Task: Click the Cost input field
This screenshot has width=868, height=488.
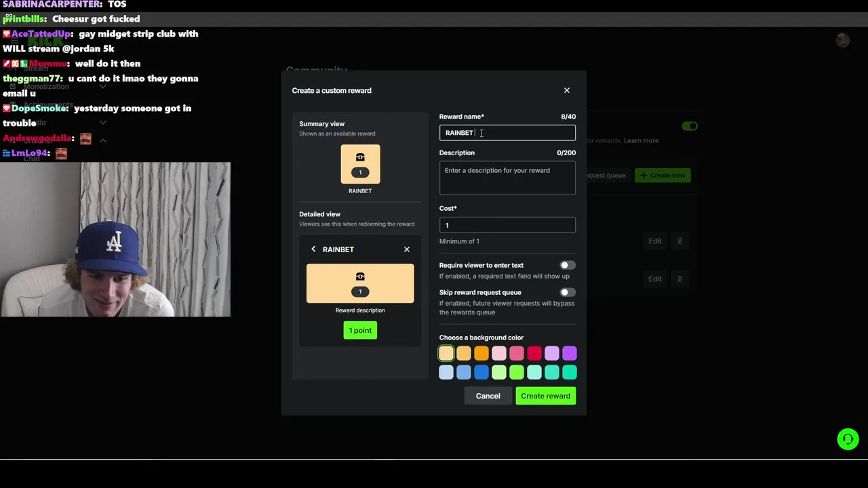Action: [x=507, y=225]
